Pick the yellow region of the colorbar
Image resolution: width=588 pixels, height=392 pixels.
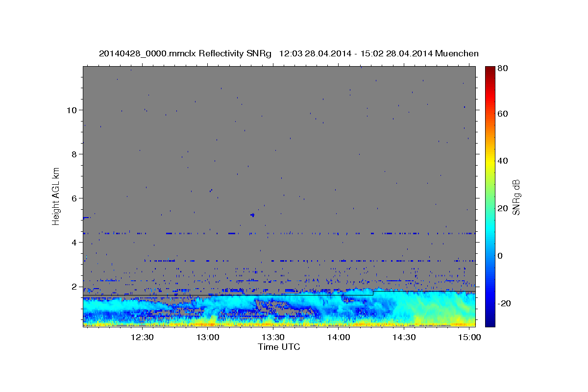tap(490, 161)
